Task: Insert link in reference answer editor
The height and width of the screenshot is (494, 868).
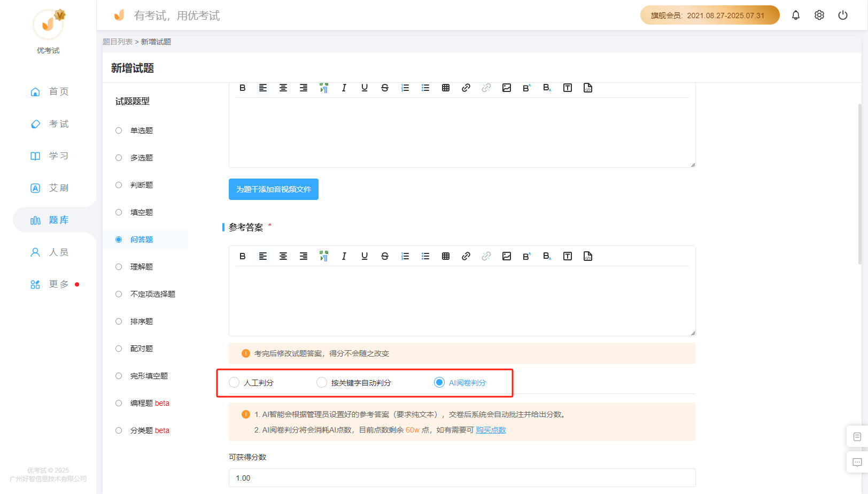Action: pos(466,256)
